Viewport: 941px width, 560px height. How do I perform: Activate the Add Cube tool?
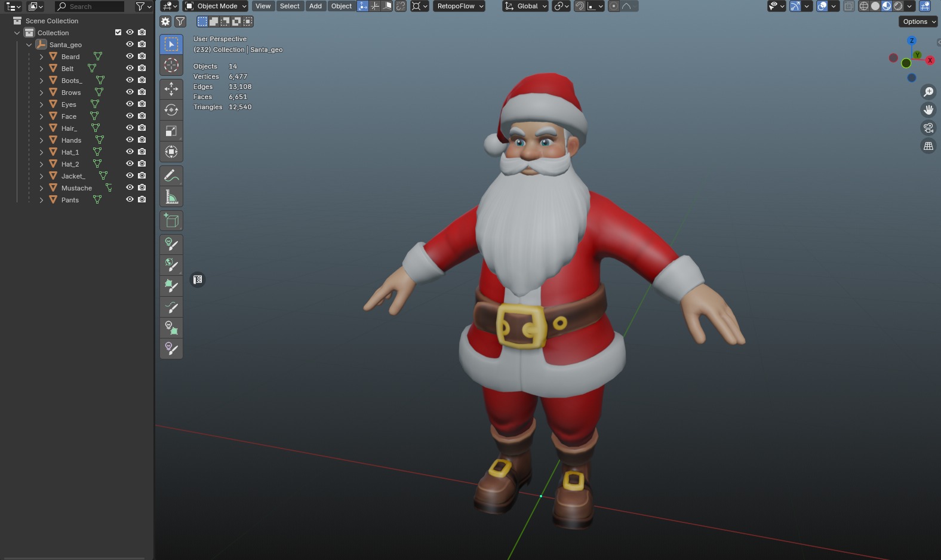171,220
